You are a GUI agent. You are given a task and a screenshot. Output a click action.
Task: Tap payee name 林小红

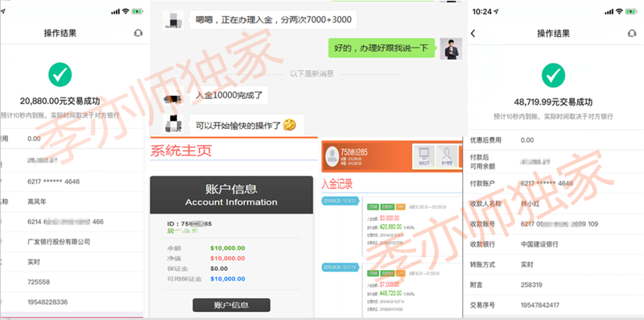tap(531, 204)
